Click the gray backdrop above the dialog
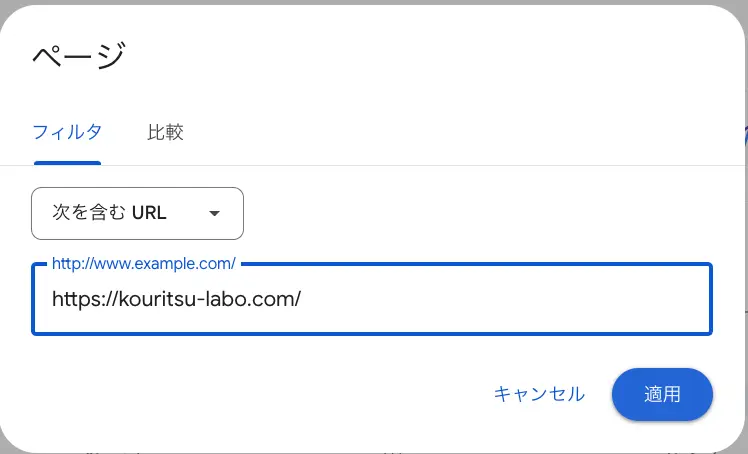Viewport: 748px width, 454px height. pyautogui.click(x=374, y=2)
